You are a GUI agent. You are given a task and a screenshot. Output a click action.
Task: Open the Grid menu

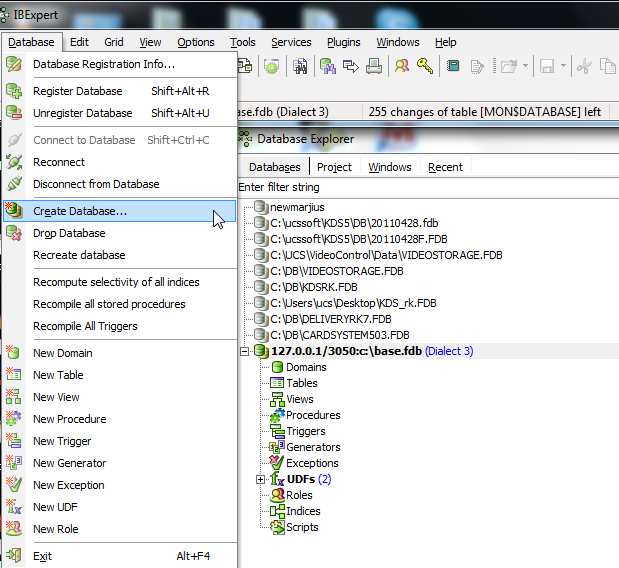pyautogui.click(x=114, y=42)
